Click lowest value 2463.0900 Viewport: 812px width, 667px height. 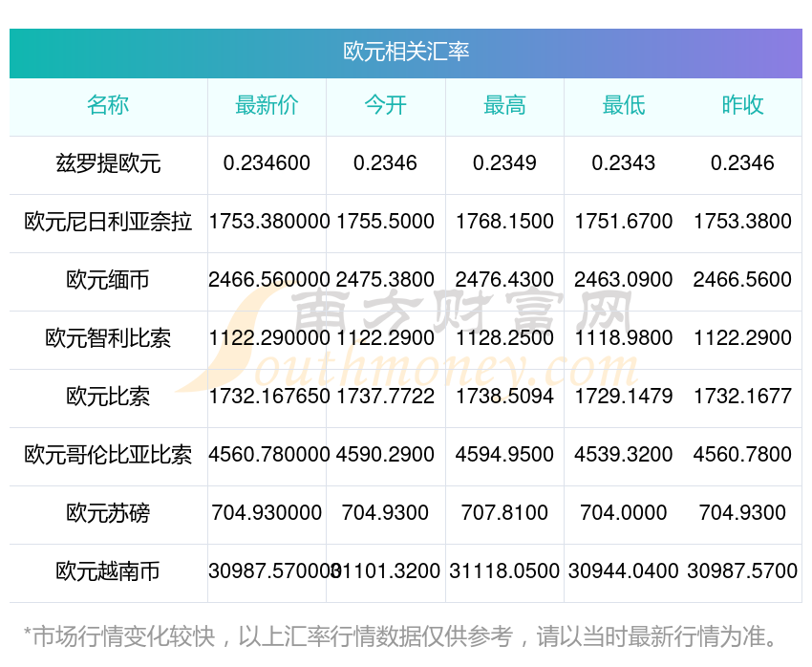coord(624,280)
